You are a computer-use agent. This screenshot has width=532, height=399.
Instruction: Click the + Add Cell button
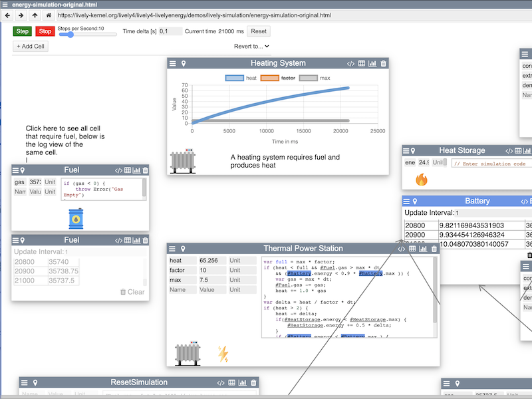click(x=31, y=47)
